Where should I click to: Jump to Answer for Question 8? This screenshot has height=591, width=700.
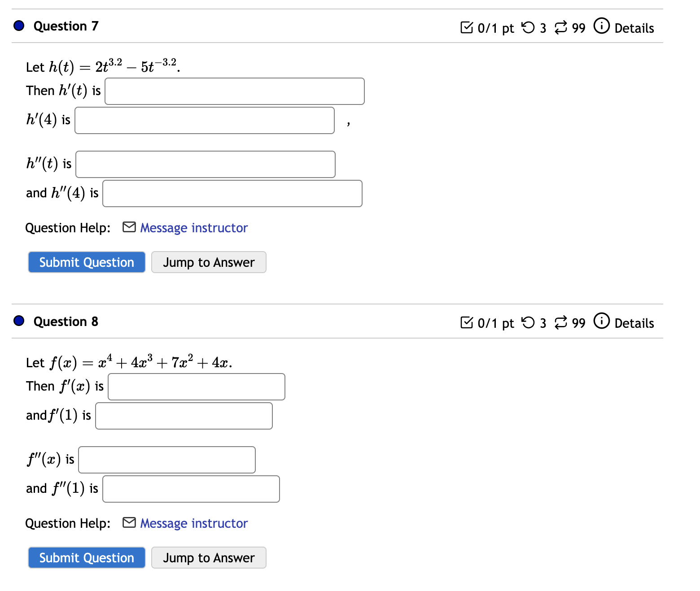click(209, 557)
